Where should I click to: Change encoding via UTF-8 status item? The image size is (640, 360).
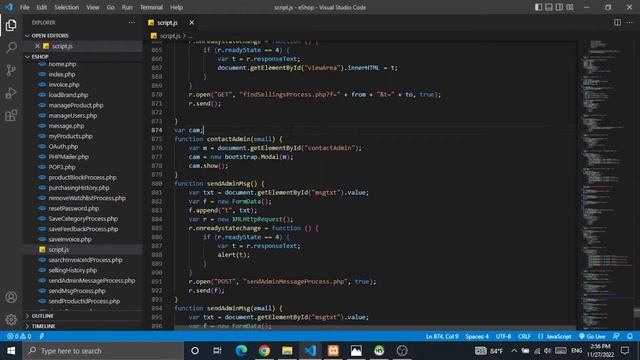tap(503, 336)
